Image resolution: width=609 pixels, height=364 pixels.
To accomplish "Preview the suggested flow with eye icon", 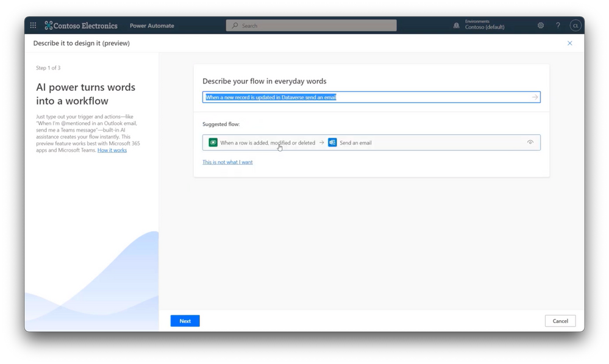I will (x=530, y=142).
